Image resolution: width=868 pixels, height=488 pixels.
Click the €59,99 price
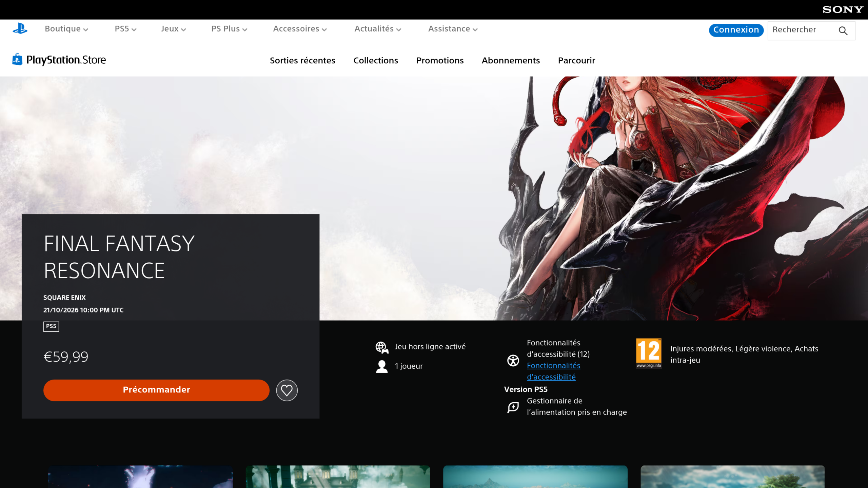[x=66, y=357]
